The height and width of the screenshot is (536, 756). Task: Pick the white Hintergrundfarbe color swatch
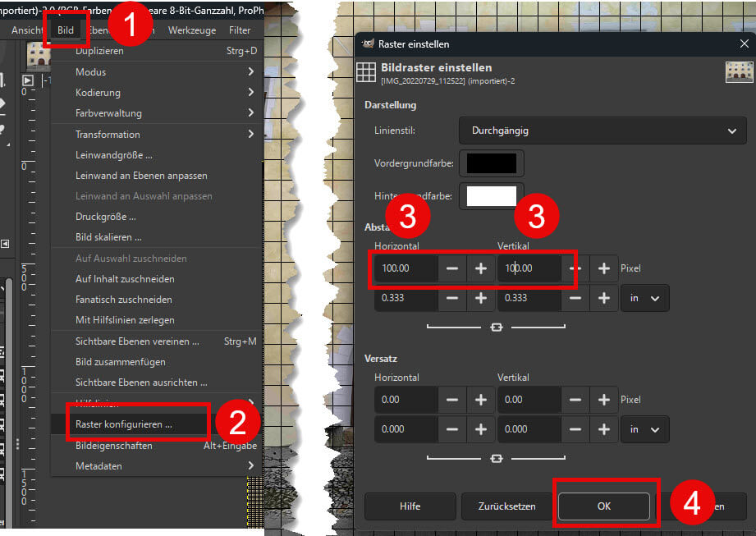click(491, 195)
